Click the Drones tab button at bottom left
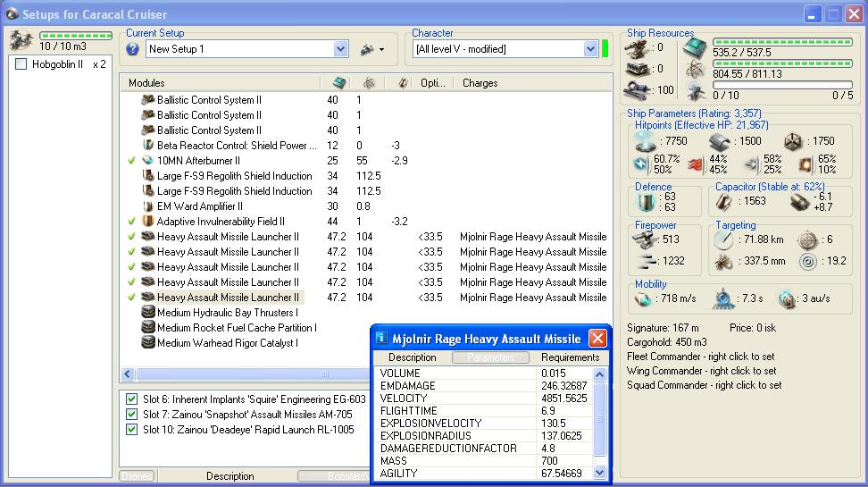Screen dimensions: 868x487 pos(137,476)
